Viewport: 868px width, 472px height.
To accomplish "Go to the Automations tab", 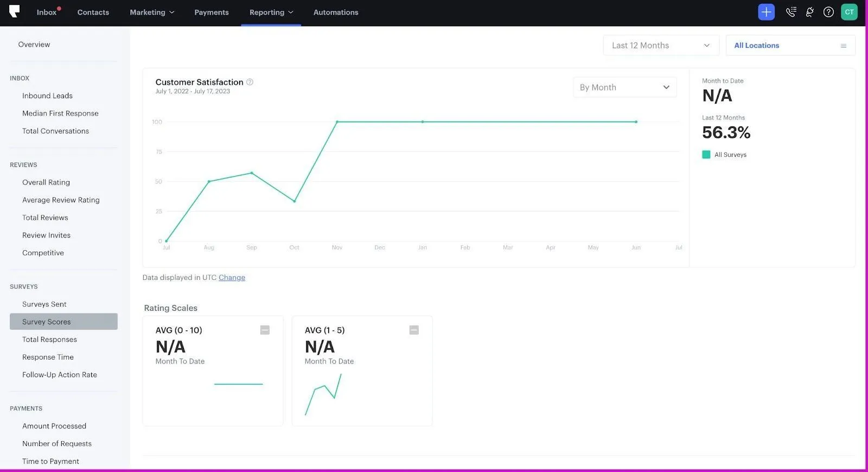I will (x=336, y=12).
